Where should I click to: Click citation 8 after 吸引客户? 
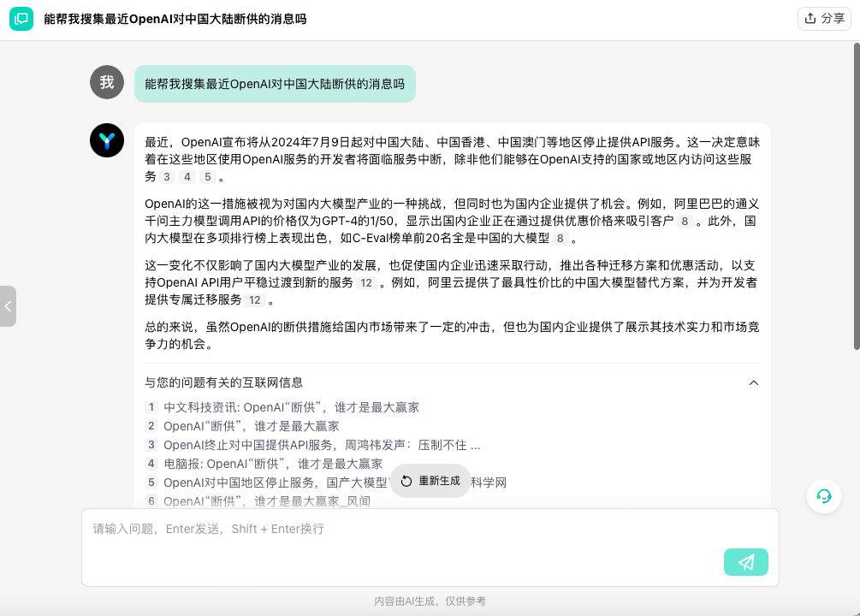coord(685,221)
